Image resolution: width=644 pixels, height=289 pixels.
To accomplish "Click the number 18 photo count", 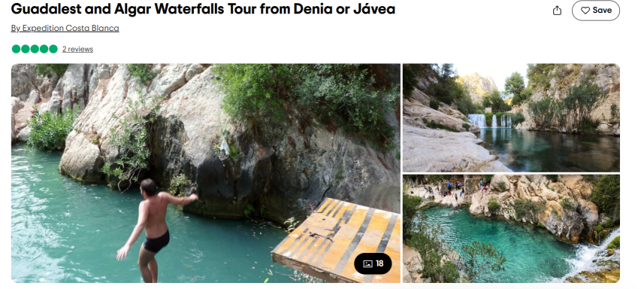I will [379, 263].
